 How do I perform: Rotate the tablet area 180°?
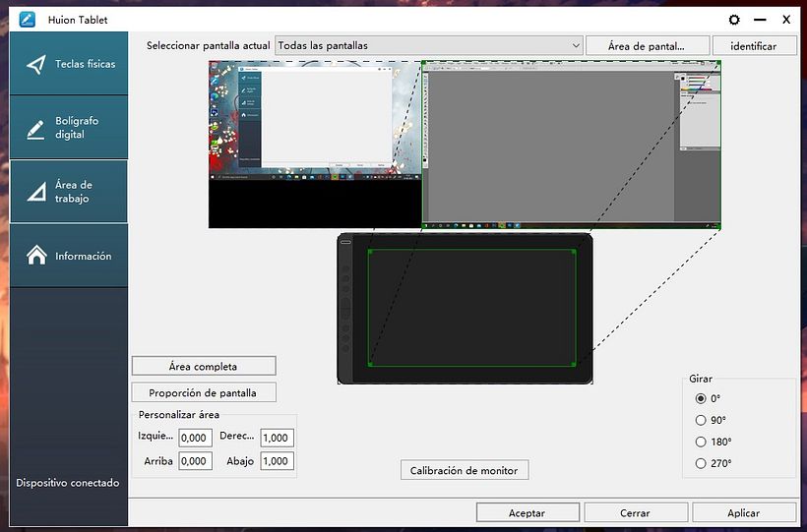point(701,442)
